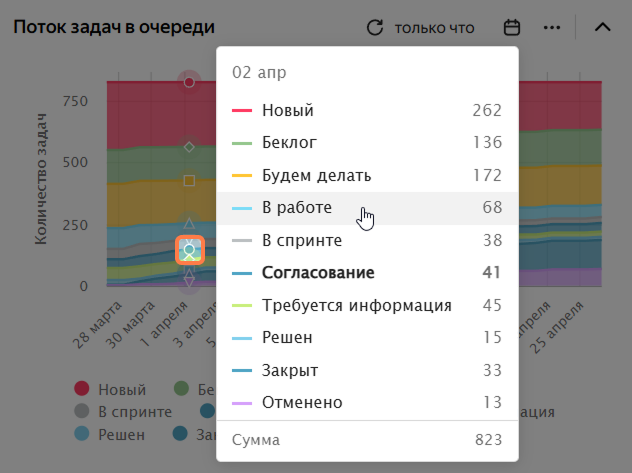Click the Поток задач в очереди title

coord(114,27)
